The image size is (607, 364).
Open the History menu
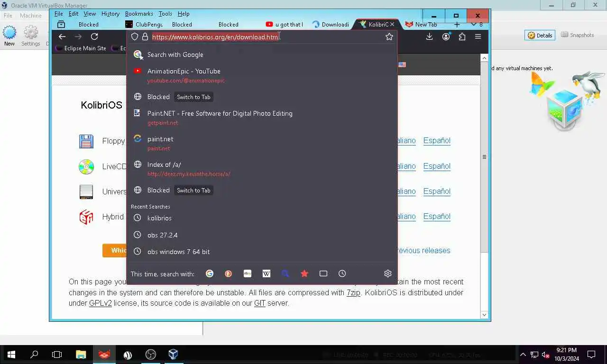point(110,14)
